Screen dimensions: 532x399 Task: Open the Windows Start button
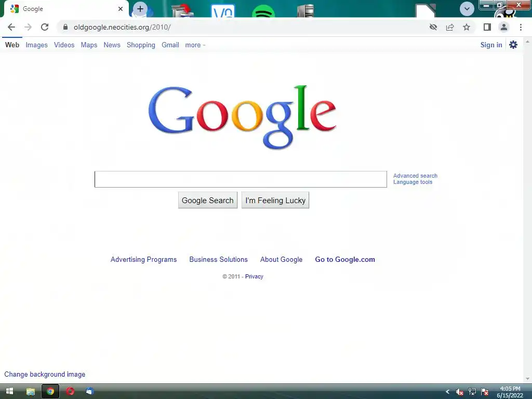tap(9, 391)
